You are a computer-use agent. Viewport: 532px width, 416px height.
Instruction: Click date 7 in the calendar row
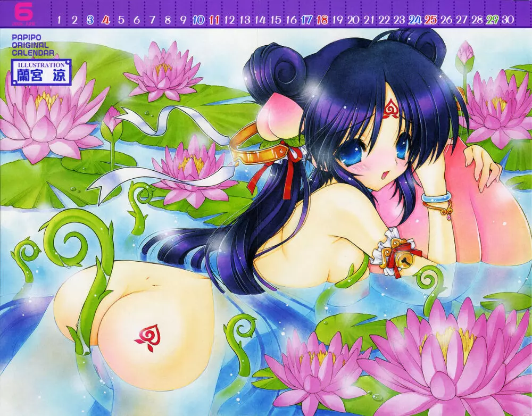pyautogui.click(x=152, y=20)
